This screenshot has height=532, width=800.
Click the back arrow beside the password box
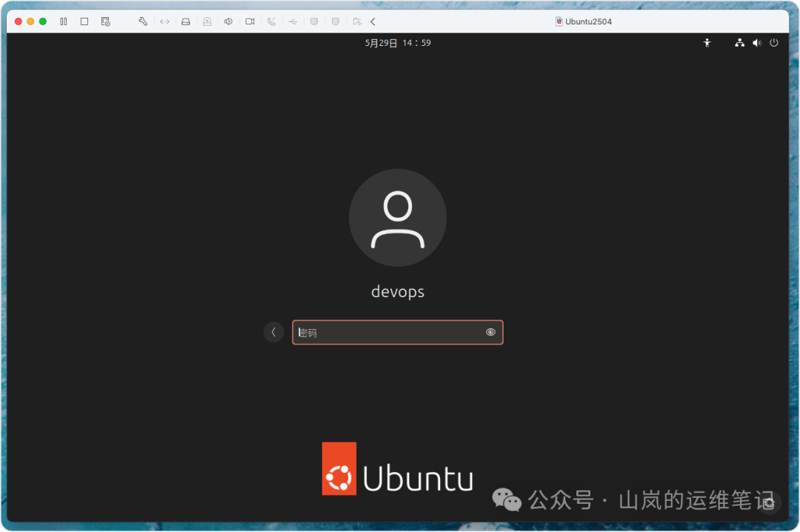coord(273,332)
